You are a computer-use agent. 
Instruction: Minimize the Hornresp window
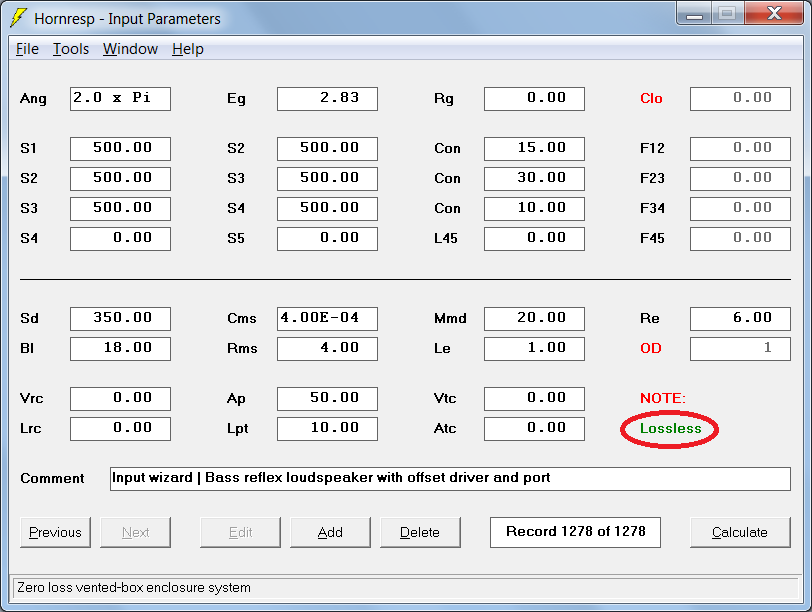pyautogui.click(x=694, y=14)
